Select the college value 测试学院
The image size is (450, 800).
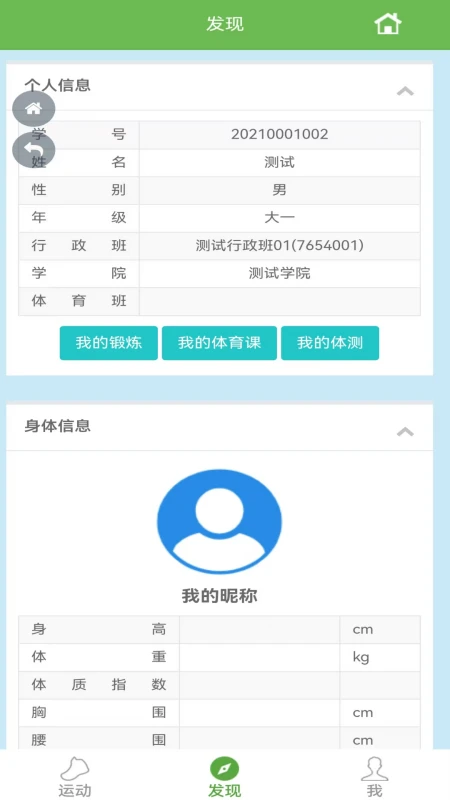coord(280,273)
